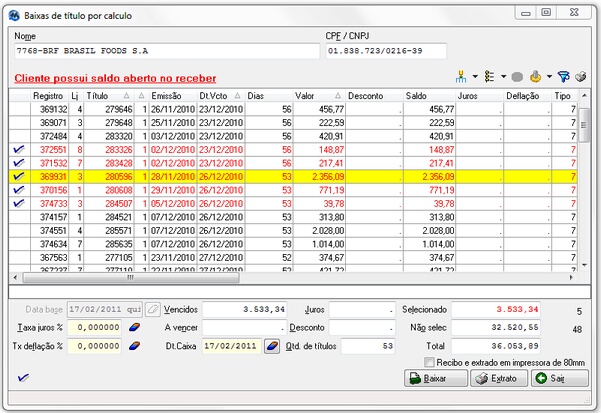Click the Dt.Caixa date field
The image size is (601, 413).
[x=232, y=346]
